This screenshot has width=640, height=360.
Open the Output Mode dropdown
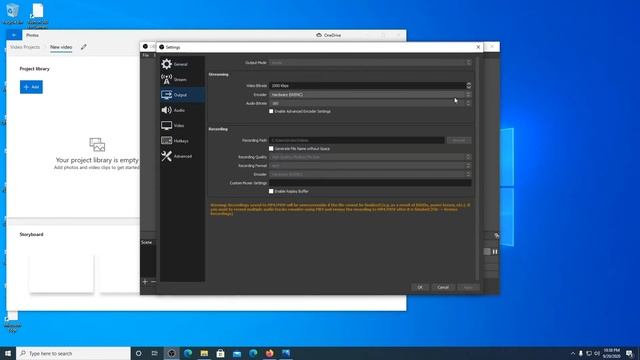pyautogui.click(x=370, y=62)
